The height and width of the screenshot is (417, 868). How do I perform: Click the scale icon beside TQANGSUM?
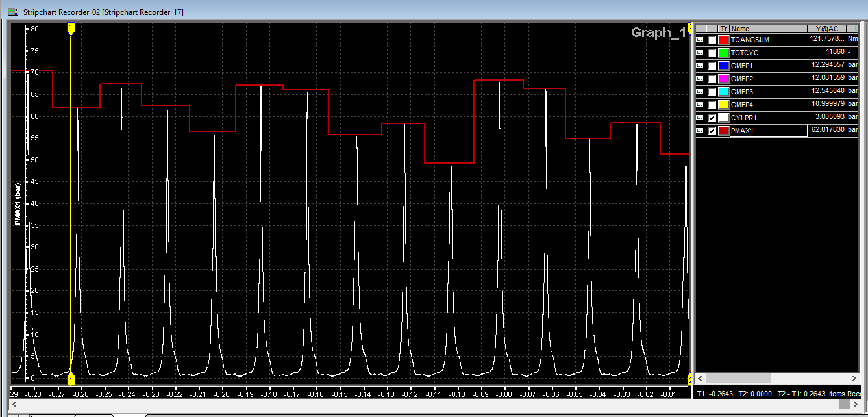[700, 40]
